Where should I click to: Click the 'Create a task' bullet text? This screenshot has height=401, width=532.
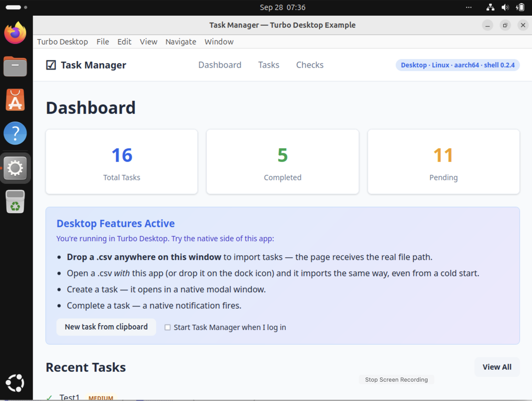[x=166, y=290]
